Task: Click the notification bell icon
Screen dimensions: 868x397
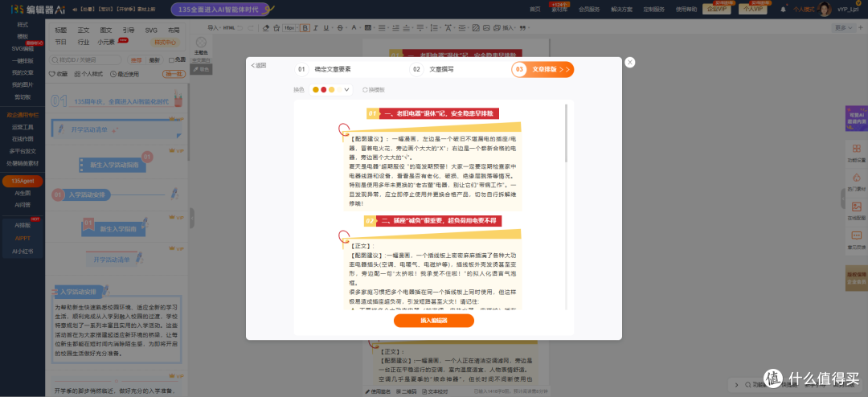Action: [x=783, y=10]
